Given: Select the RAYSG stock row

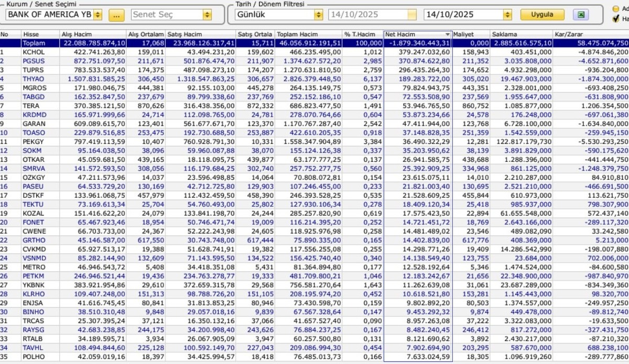Looking at the screenshot, I should point(314,330).
